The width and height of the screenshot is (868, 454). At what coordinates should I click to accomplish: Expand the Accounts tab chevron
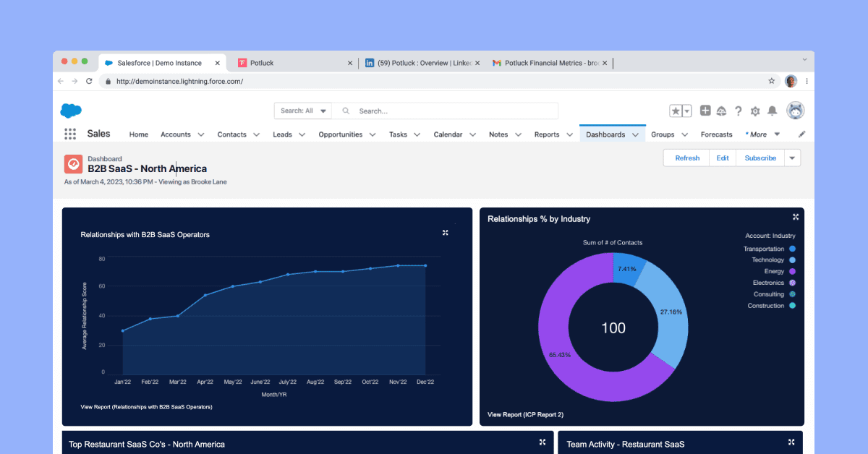pos(201,134)
